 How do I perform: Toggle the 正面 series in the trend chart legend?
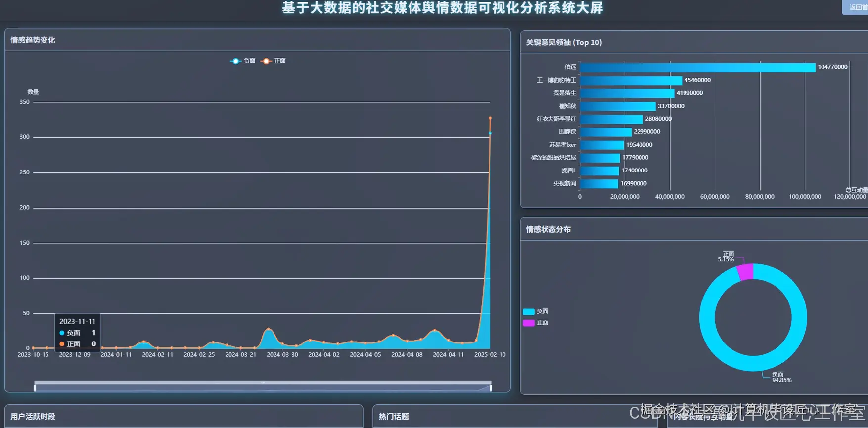(273, 61)
